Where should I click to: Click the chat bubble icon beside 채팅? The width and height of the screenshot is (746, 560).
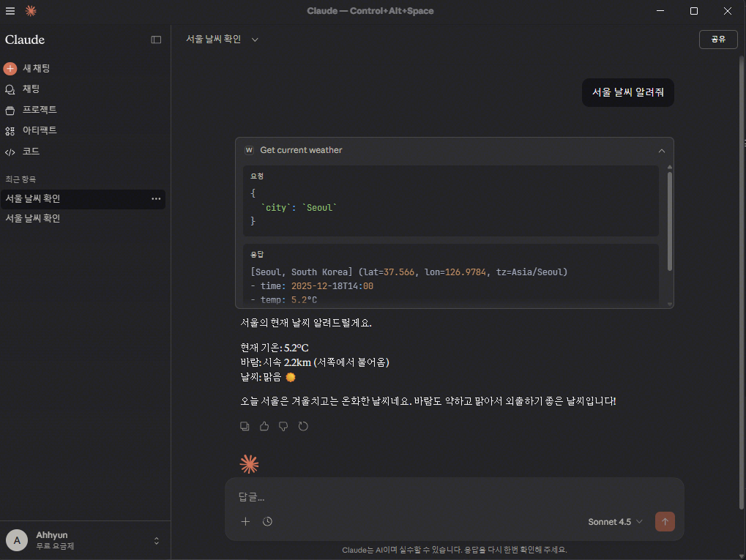10,89
